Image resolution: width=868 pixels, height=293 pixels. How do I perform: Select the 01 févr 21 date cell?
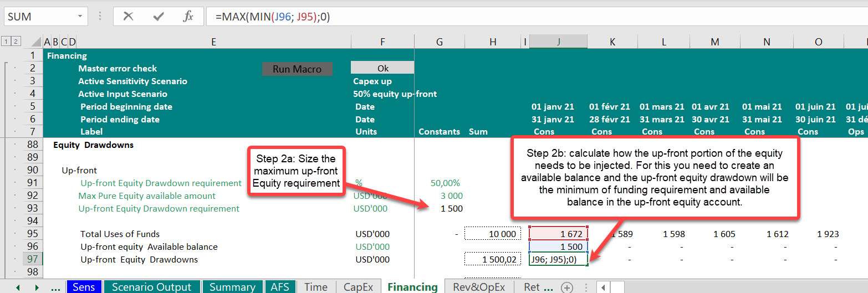click(x=609, y=107)
